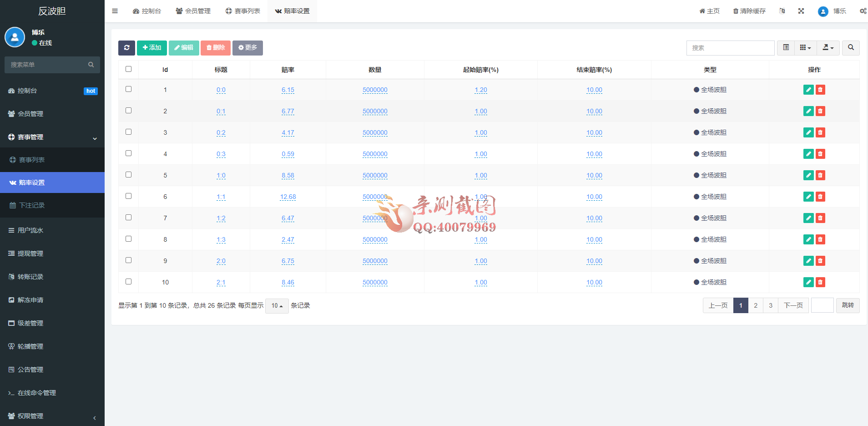The image size is (868, 426).
Task: Open the settings gears icon at top right
Action: click(863, 11)
